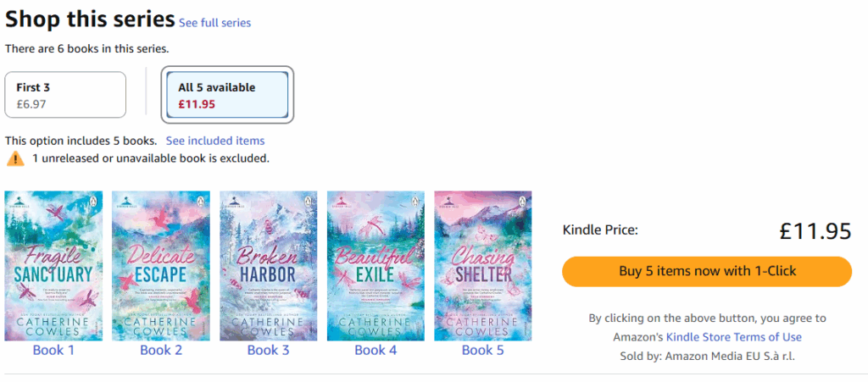
Task: Open the Beautiful Exile book cover
Action: click(376, 266)
